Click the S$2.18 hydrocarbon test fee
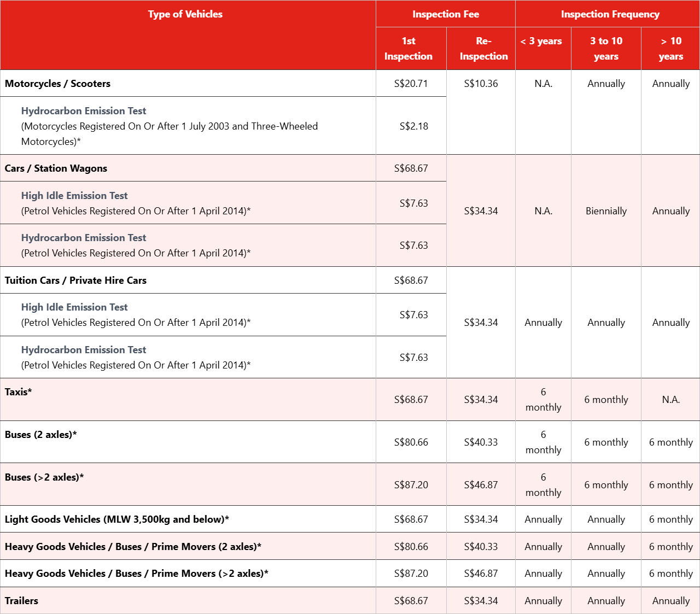Image resolution: width=700 pixels, height=614 pixels. click(413, 126)
